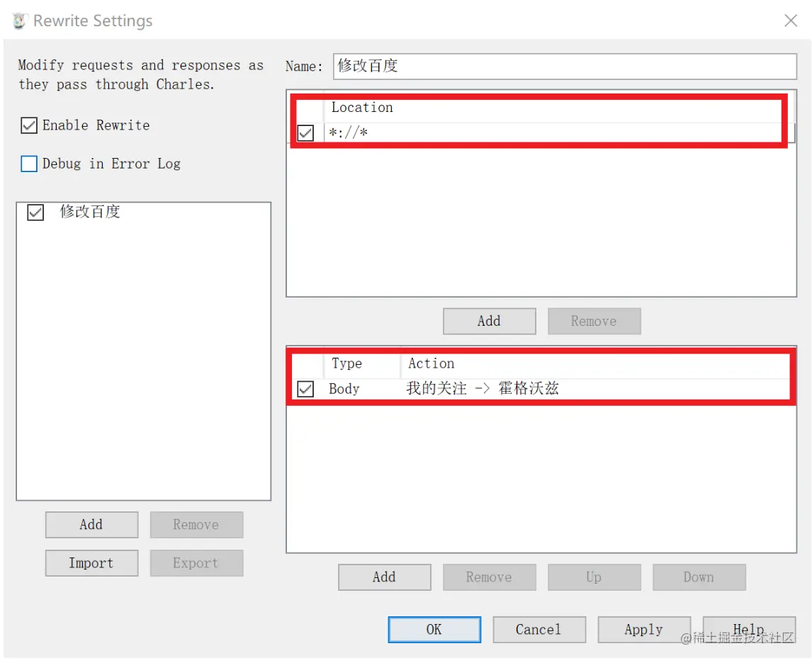Enable Debug in Error Log checkbox
Image resolution: width=812 pixels, height=663 pixels.
(x=29, y=164)
